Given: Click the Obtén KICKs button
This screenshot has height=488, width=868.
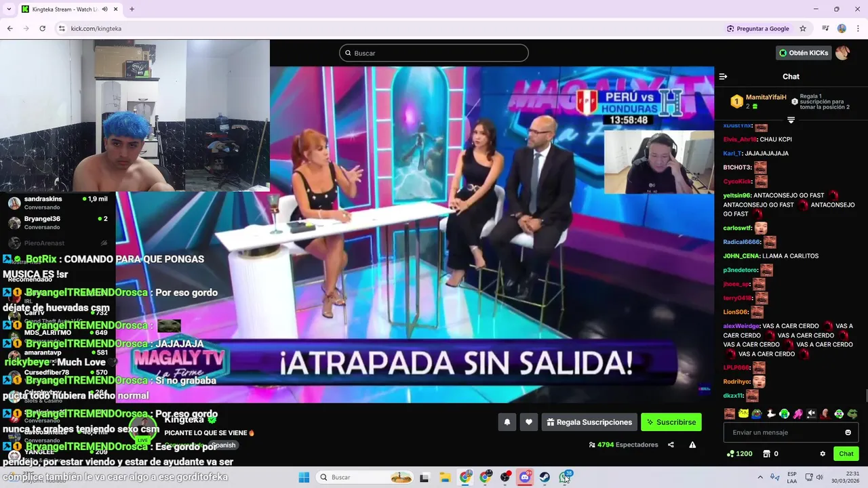Looking at the screenshot, I should tap(804, 53).
